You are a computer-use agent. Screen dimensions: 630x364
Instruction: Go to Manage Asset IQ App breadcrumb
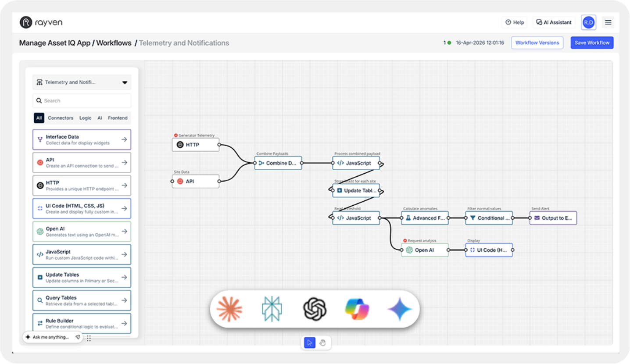[54, 43]
